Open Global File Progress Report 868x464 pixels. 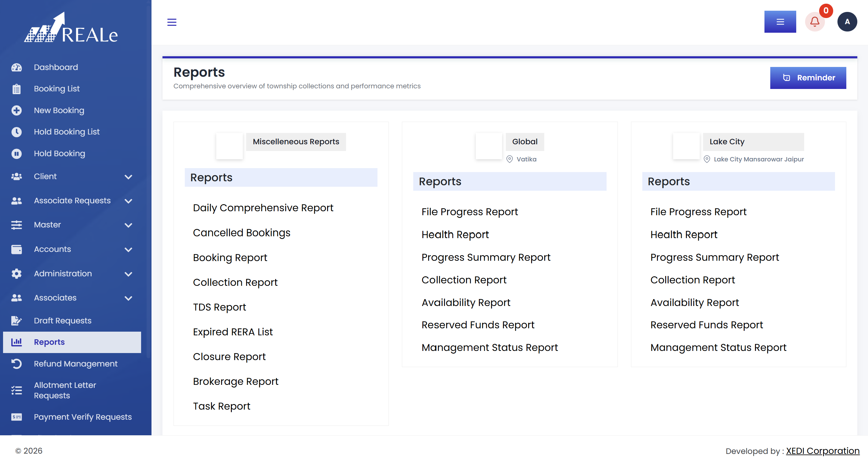point(469,212)
